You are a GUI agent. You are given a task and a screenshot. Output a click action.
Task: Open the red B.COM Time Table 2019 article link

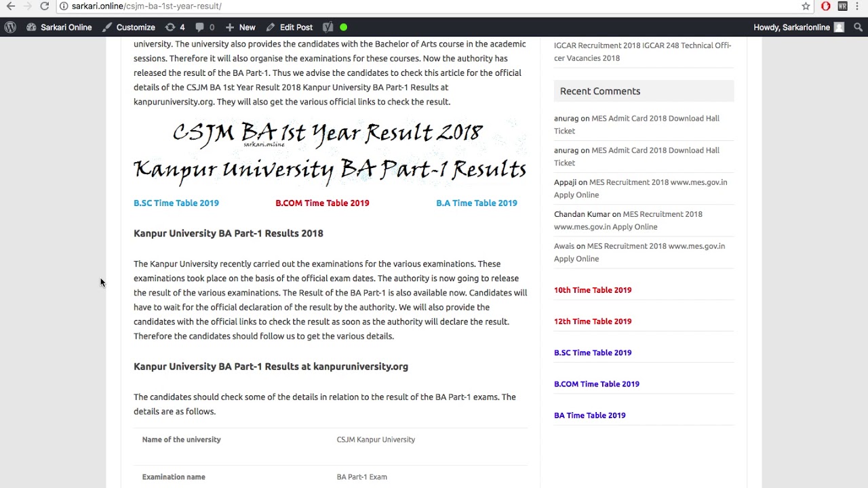[x=322, y=203]
